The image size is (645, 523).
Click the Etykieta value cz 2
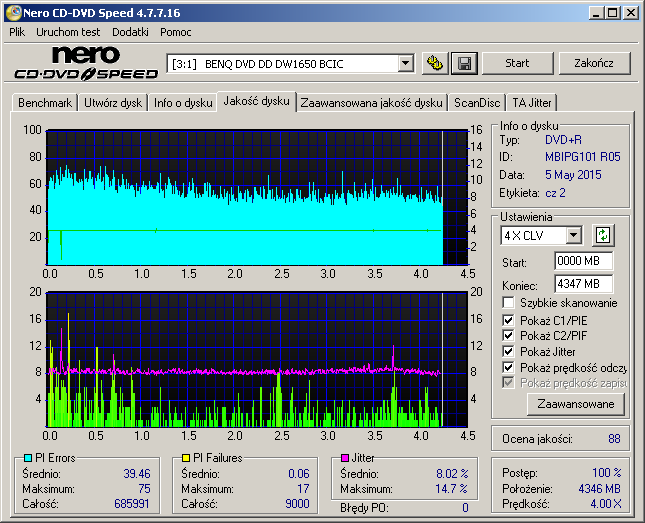tap(555, 193)
